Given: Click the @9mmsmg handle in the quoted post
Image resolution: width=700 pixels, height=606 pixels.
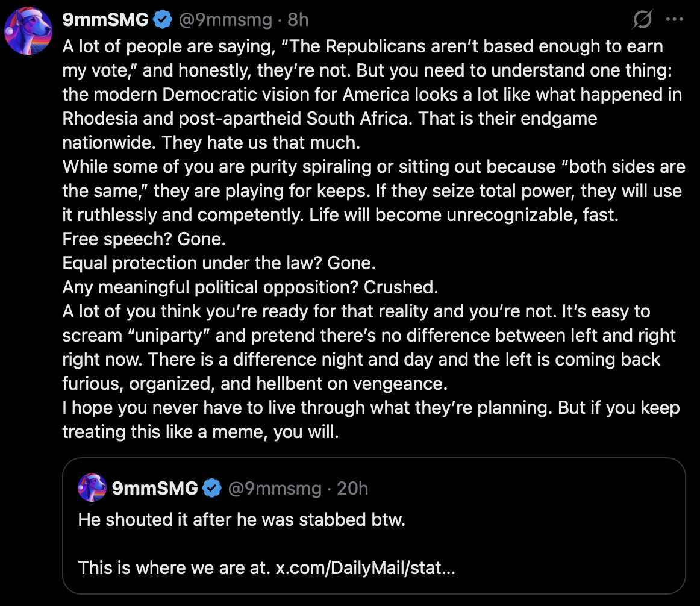Looking at the screenshot, I should coord(273,488).
